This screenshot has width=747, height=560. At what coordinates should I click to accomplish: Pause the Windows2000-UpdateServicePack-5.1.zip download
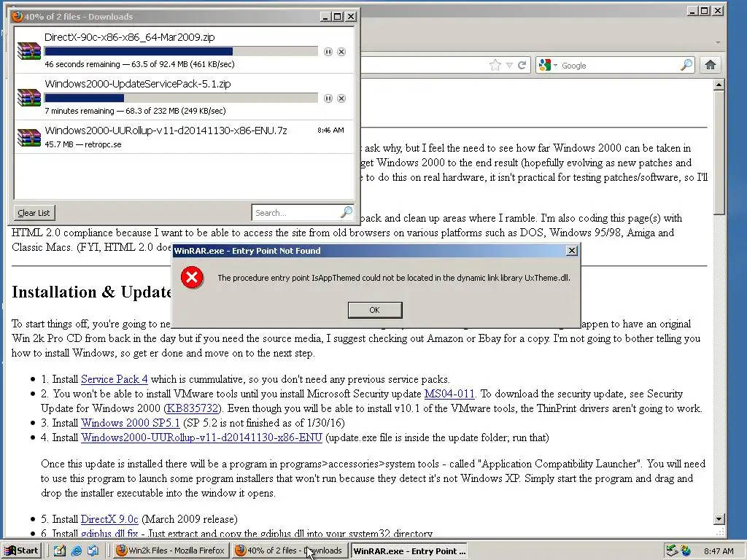(x=328, y=98)
